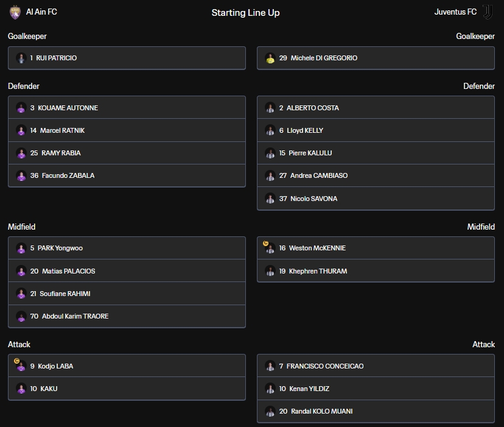Select Ramy Rabia's player avatar
This screenshot has height=427, width=504.
click(x=21, y=153)
